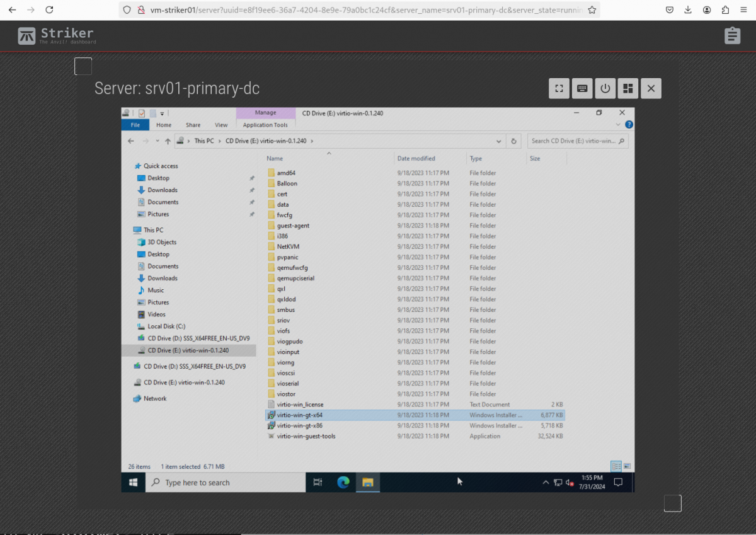
Task: Open Task View on the guest taskbar
Action: pos(318,483)
